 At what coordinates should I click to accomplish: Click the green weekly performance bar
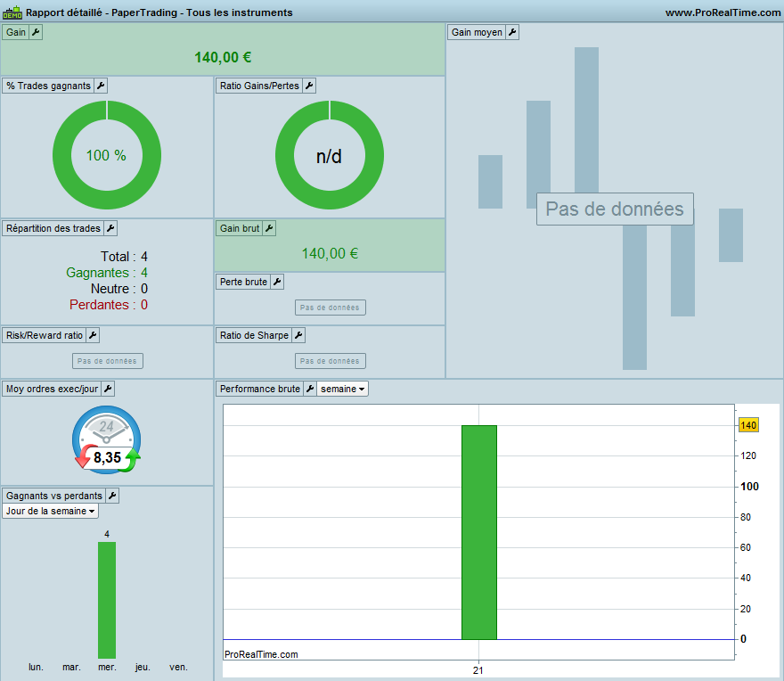pos(479,532)
